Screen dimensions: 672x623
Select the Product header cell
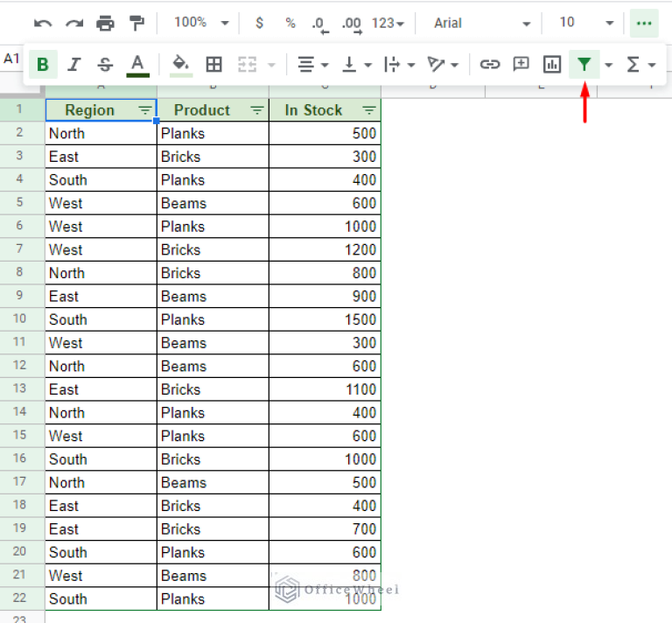(x=213, y=110)
